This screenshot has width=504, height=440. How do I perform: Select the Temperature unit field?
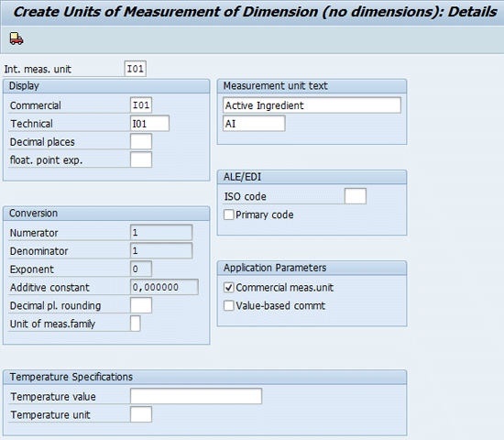(141, 414)
